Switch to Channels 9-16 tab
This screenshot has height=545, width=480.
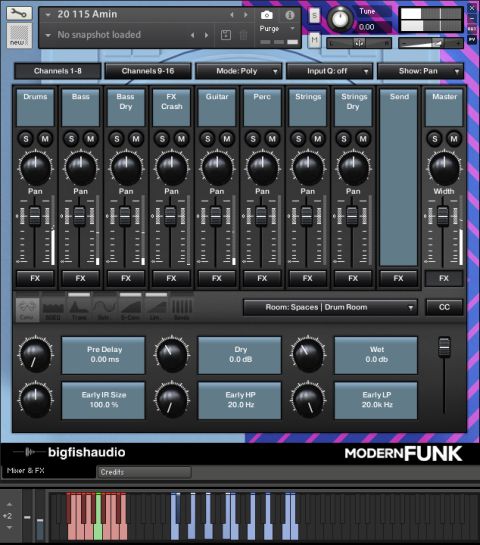[x=148, y=71]
